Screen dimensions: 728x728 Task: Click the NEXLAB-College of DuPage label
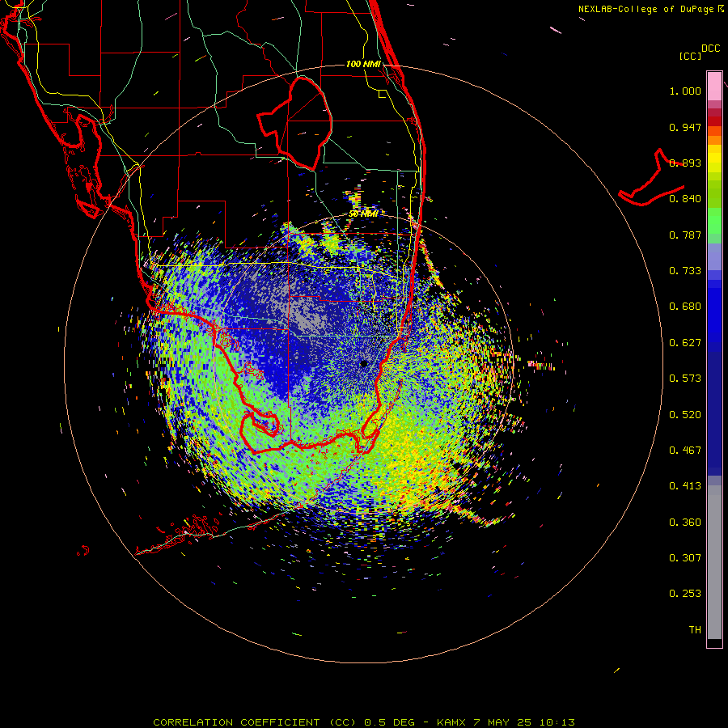(x=645, y=9)
